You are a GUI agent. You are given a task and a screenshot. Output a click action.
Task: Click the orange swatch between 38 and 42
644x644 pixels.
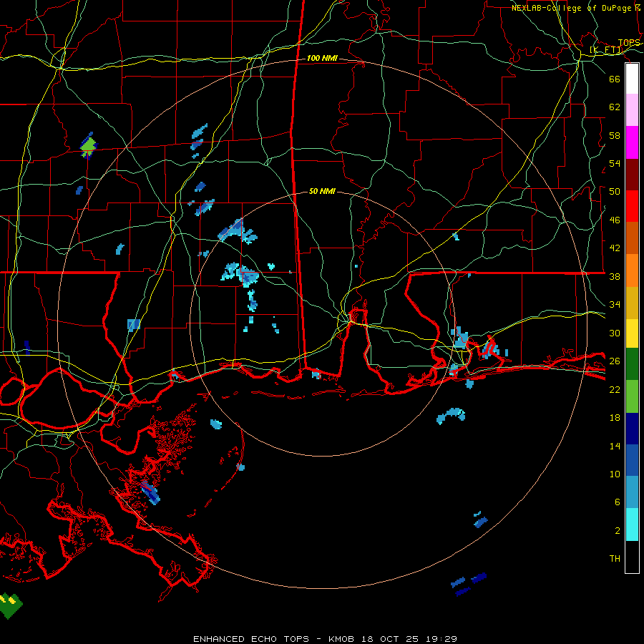coord(632,270)
